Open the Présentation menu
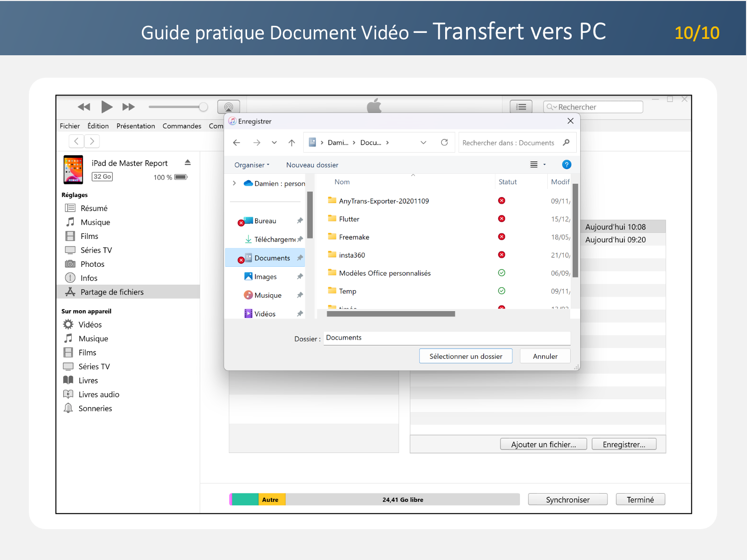Image resolution: width=747 pixels, height=560 pixels. [x=135, y=126]
